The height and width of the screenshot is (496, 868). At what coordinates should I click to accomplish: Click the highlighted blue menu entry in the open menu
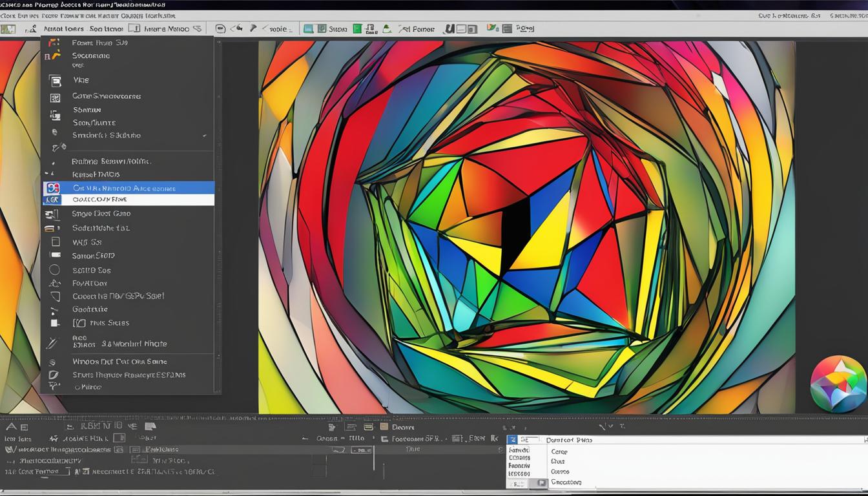tap(129, 189)
